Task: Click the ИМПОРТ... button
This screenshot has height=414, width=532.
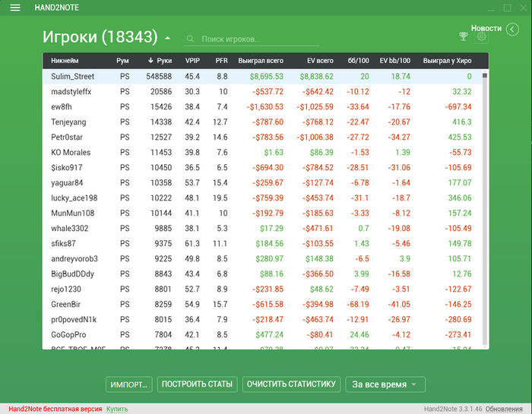Action: click(x=129, y=384)
